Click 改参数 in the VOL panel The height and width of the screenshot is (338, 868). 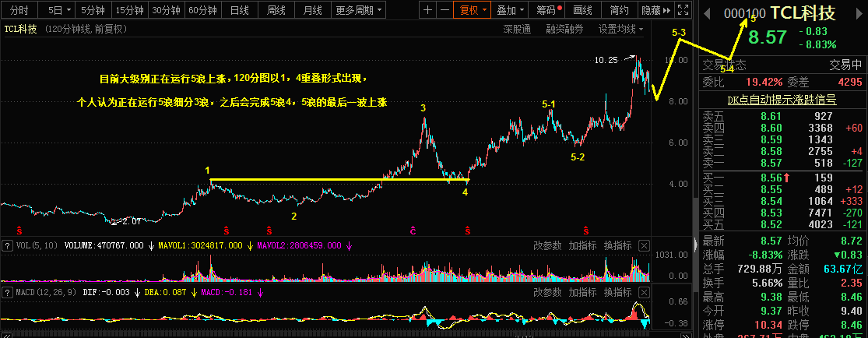click(x=547, y=245)
